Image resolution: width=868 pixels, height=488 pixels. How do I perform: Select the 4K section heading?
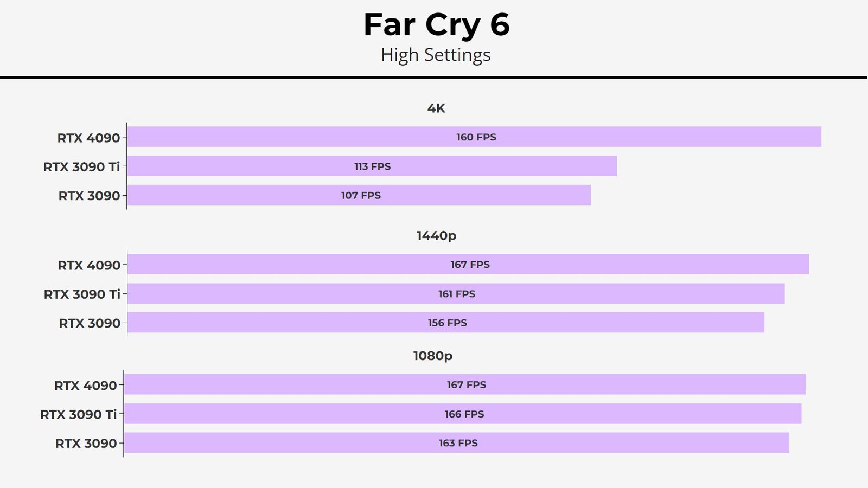(x=436, y=108)
